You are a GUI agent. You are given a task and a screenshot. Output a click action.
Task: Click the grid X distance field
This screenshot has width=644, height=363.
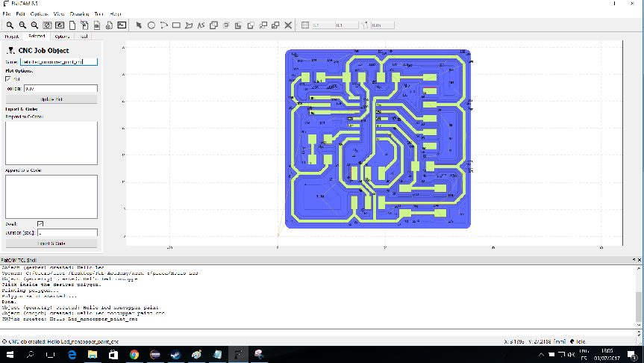point(323,25)
